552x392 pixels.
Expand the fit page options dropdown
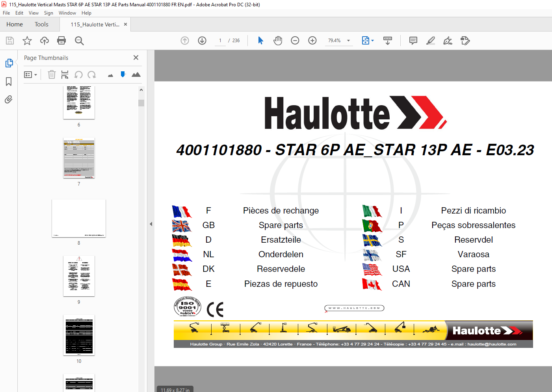coord(372,41)
